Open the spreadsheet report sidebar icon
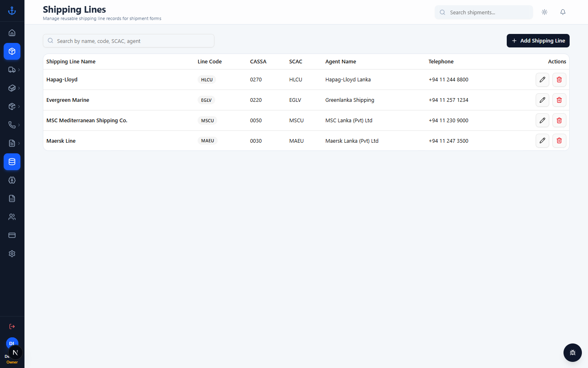588x368 pixels. coord(12,198)
